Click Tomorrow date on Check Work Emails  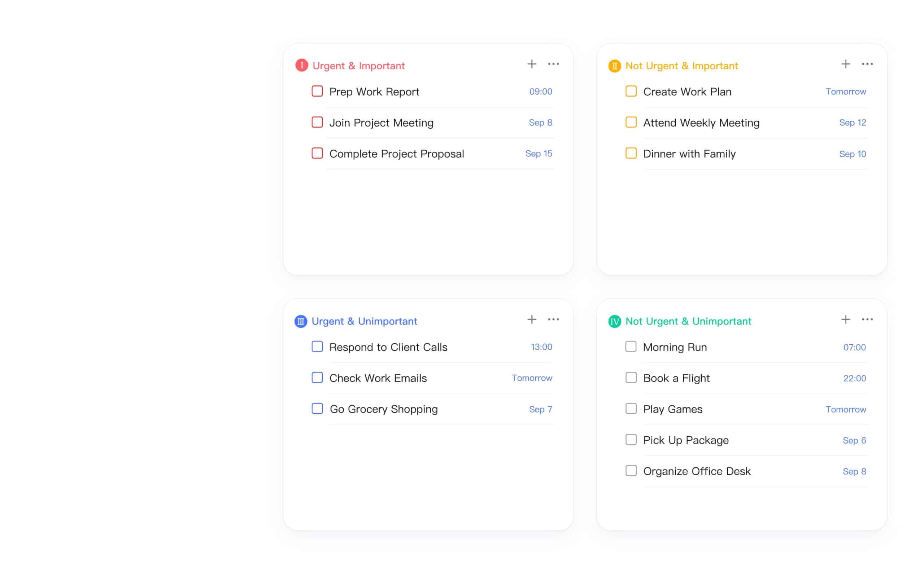point(532,378)
